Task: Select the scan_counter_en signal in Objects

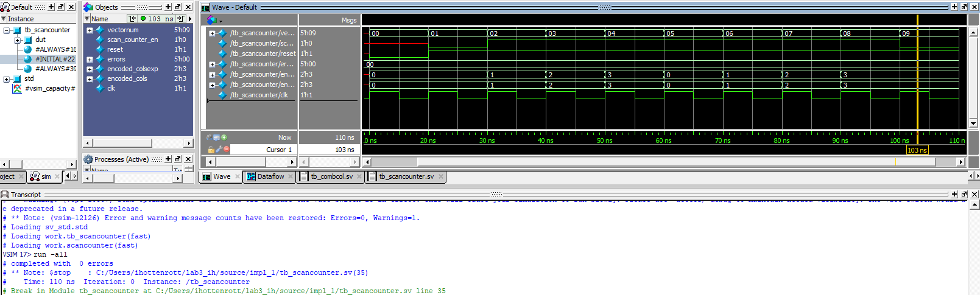Action: pos(132,40)
